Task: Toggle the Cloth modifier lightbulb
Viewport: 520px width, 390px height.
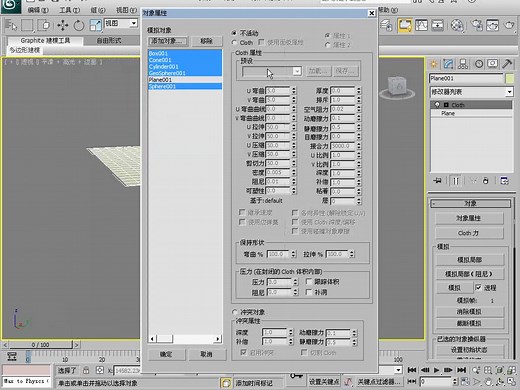Action: tap(437, 105)
